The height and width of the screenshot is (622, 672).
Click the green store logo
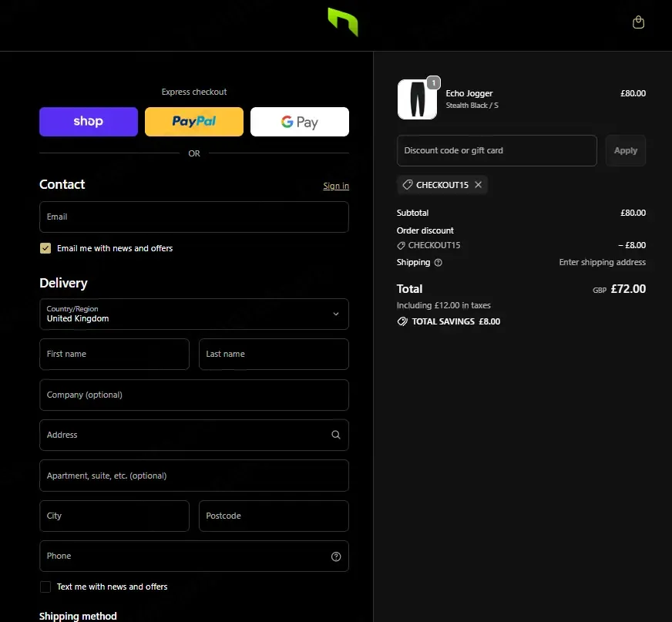[x=343, y=22]
